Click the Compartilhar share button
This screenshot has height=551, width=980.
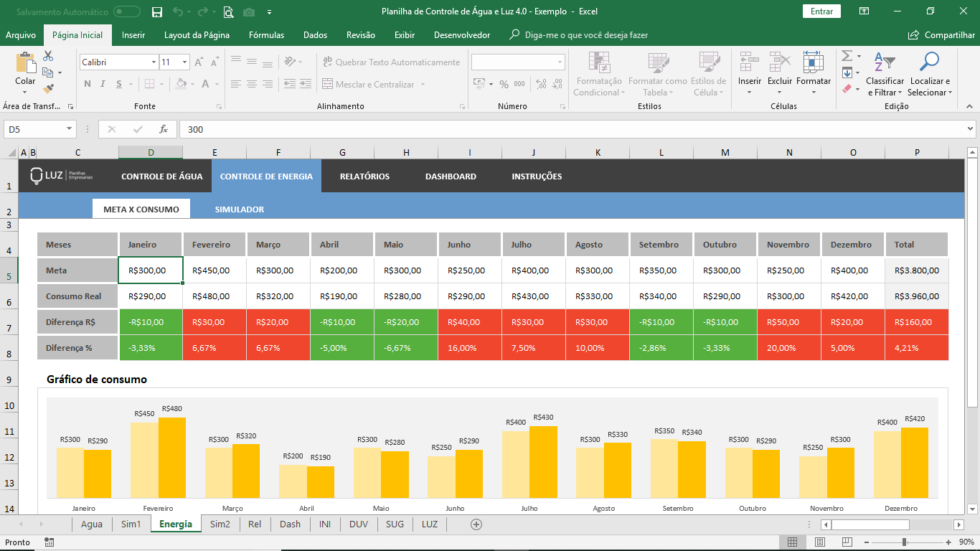(x=941, y=35)
